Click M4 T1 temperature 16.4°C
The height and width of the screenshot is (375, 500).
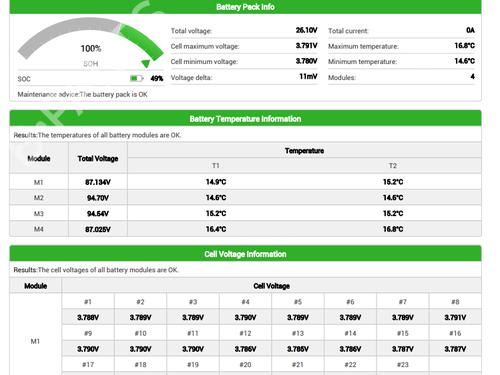(216, 229)
